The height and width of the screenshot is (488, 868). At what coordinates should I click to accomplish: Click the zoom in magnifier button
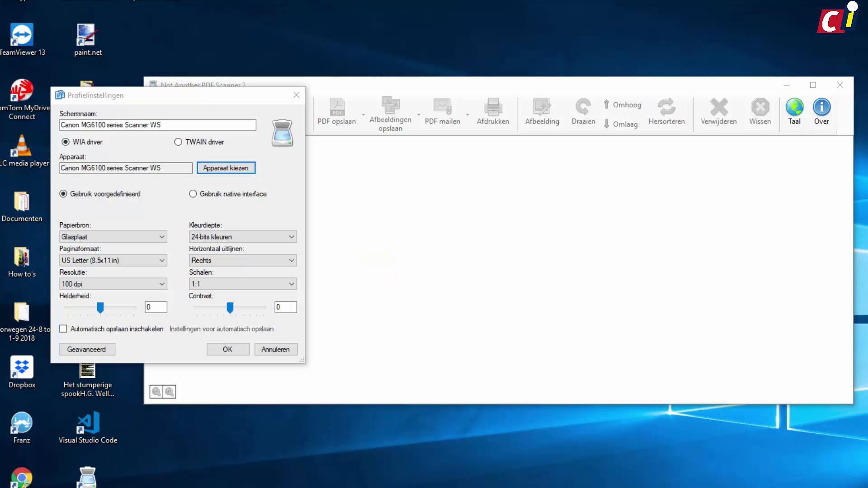[170, 392]
